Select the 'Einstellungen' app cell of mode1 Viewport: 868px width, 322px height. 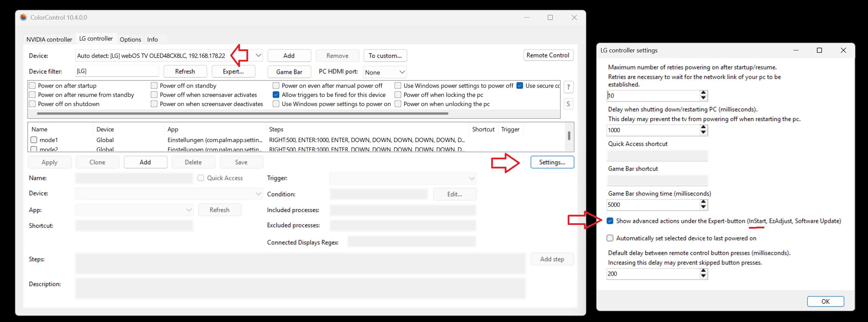(215, 140)
